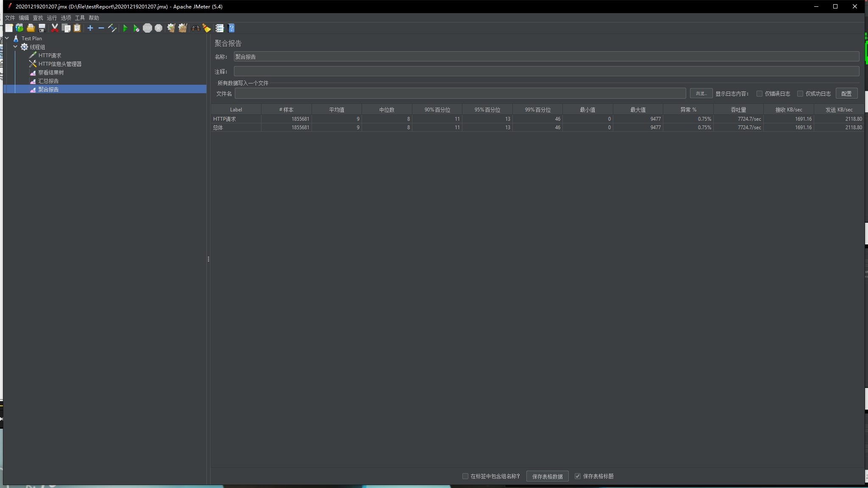Click the Clear All broom icon
The image size is (868, 488).
click(x=182, y=28)
